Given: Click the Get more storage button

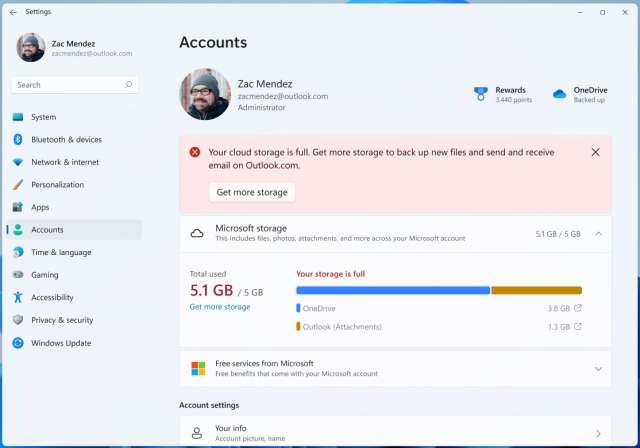Looking at the screenshot, I should click(x=252, y=192).
